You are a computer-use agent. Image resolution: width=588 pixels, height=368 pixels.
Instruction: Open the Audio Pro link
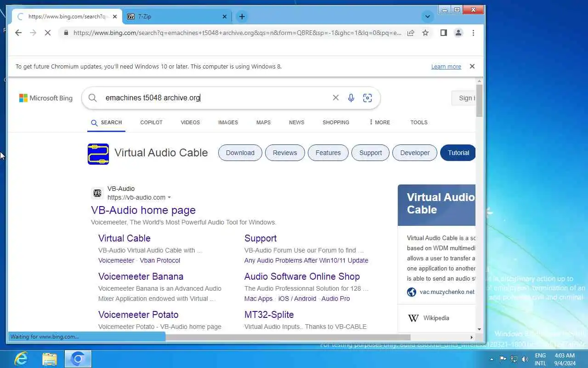tap(336, 299)
